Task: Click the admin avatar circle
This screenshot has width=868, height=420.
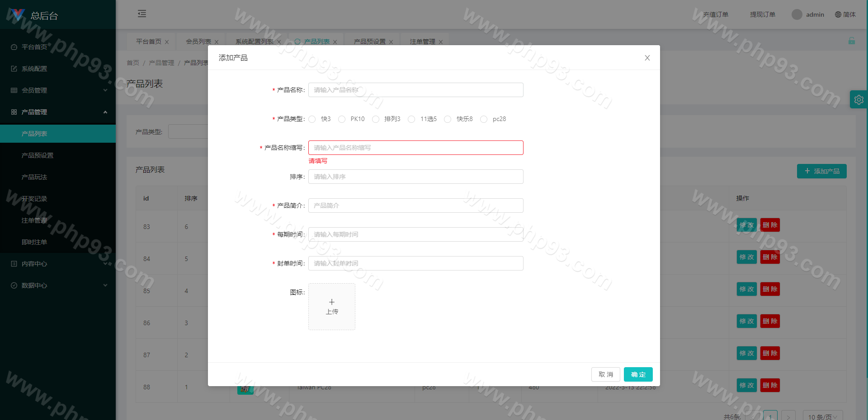Action: 797,14
